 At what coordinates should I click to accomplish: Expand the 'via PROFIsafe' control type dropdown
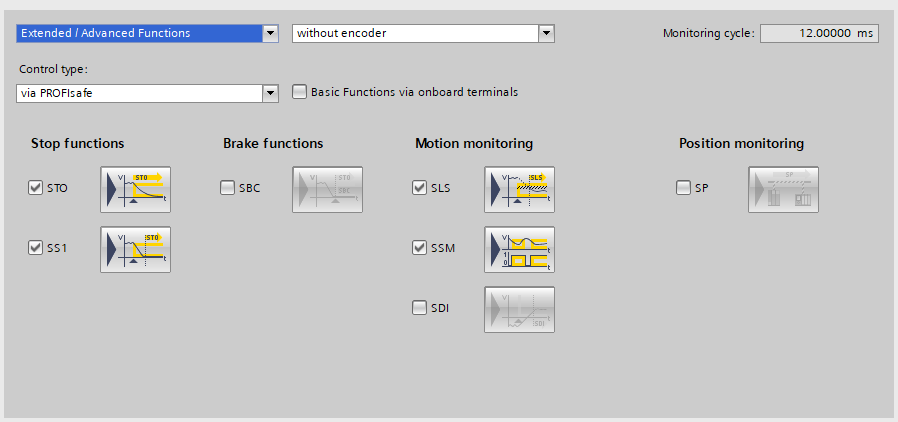(270, 93)
